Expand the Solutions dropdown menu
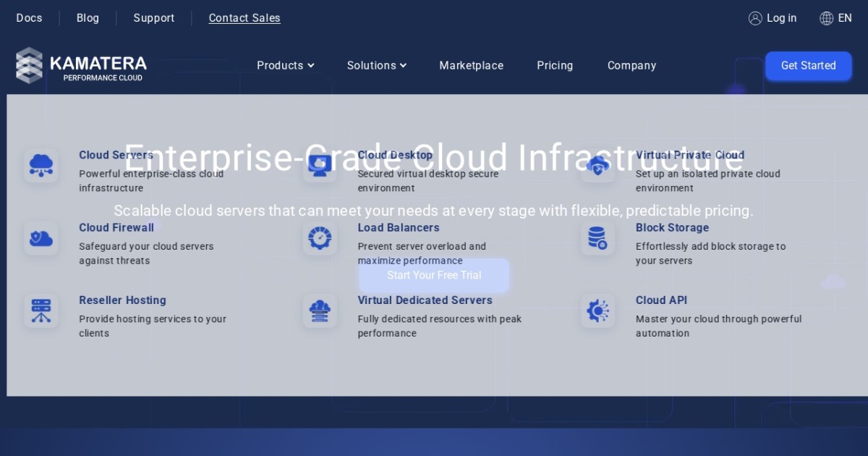The height and width of the screenshot is (456, 868). (x=376, y=66)
